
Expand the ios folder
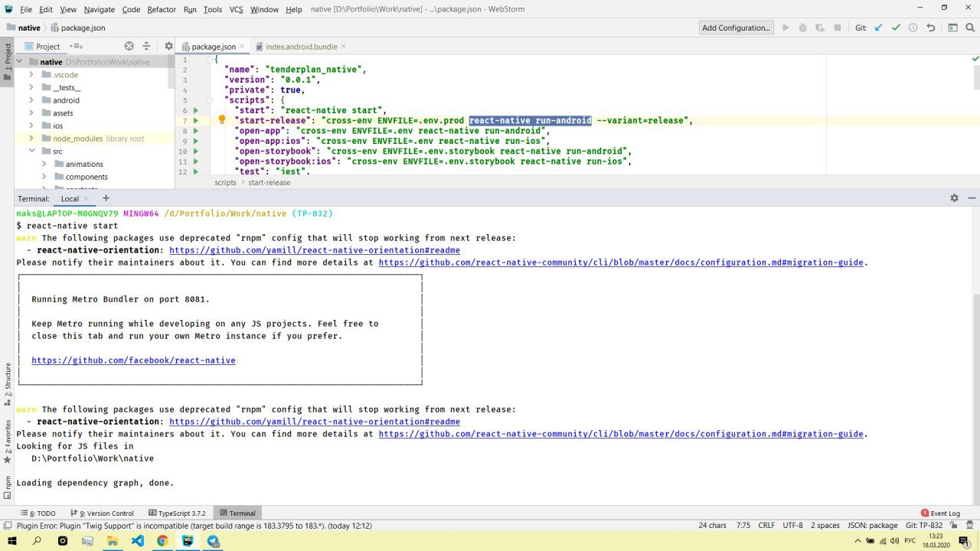[31, 126]
